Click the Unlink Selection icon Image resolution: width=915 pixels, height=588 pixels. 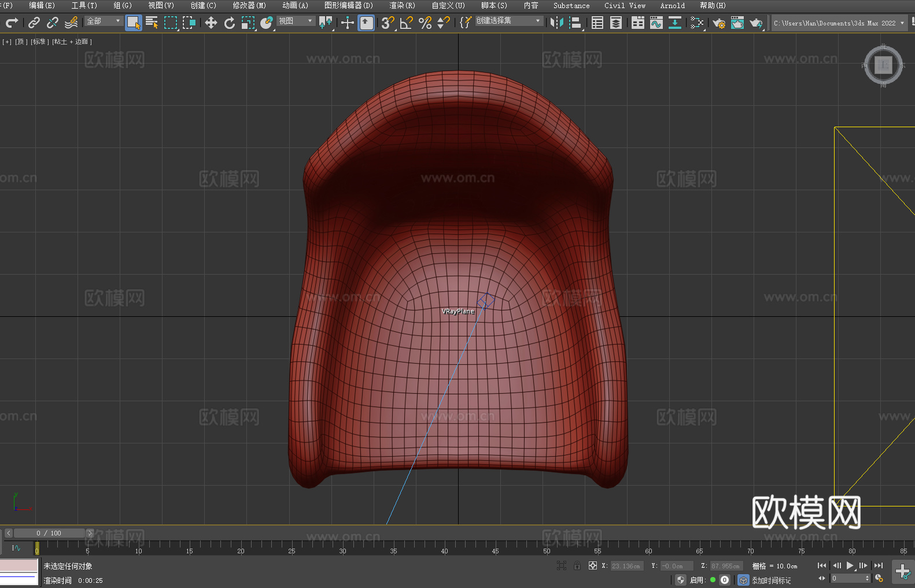tap(53, 23)
